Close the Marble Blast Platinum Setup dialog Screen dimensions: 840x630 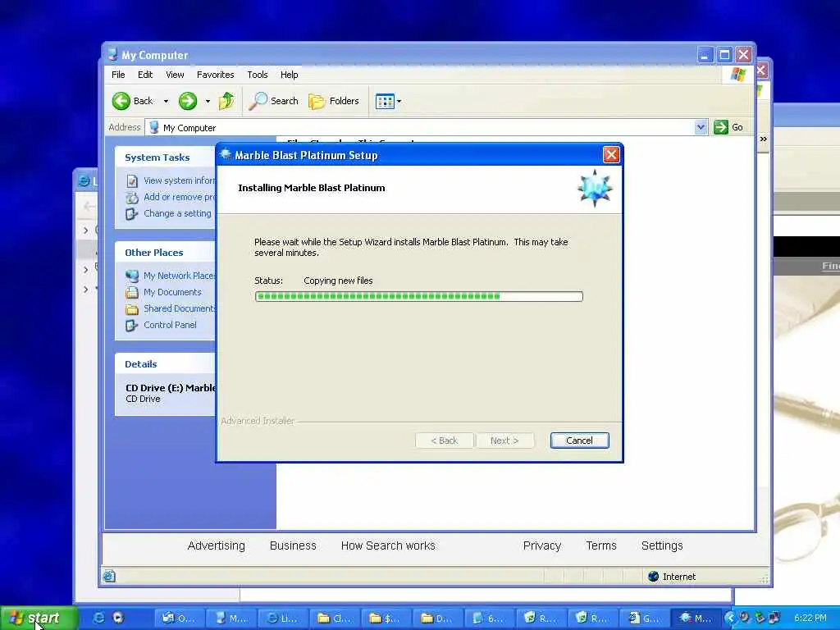[x=611, y=155]
